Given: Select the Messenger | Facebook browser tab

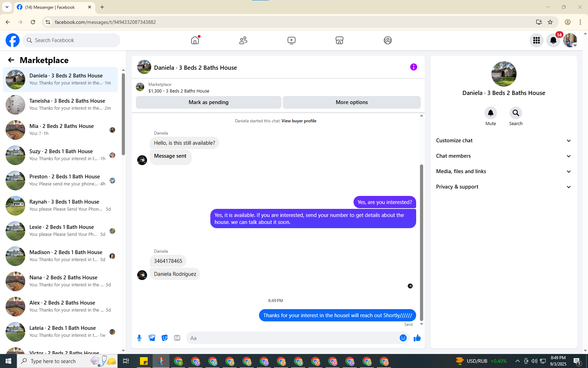Looking at the screenshot, I should click(54, 7).
